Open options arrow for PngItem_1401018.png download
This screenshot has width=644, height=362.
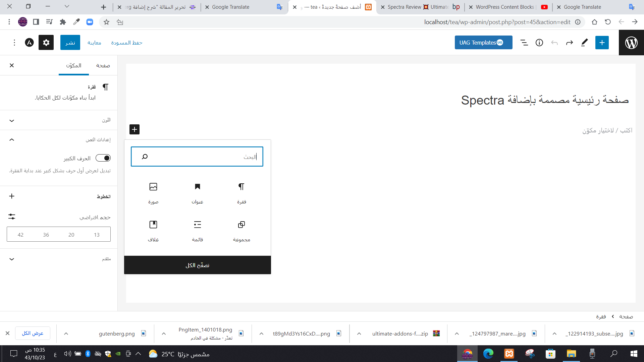pyautogui.click(x=164, y=334)
